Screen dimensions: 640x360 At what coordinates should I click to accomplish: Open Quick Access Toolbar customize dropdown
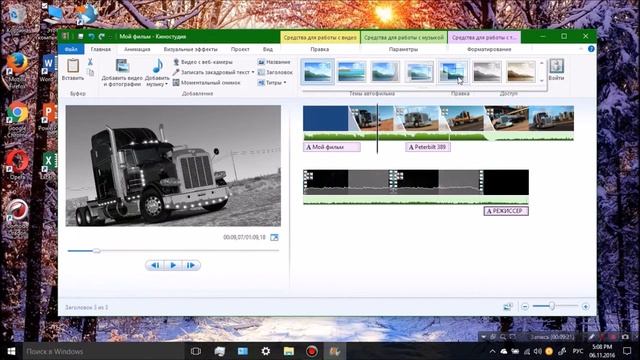pos(110,37)
